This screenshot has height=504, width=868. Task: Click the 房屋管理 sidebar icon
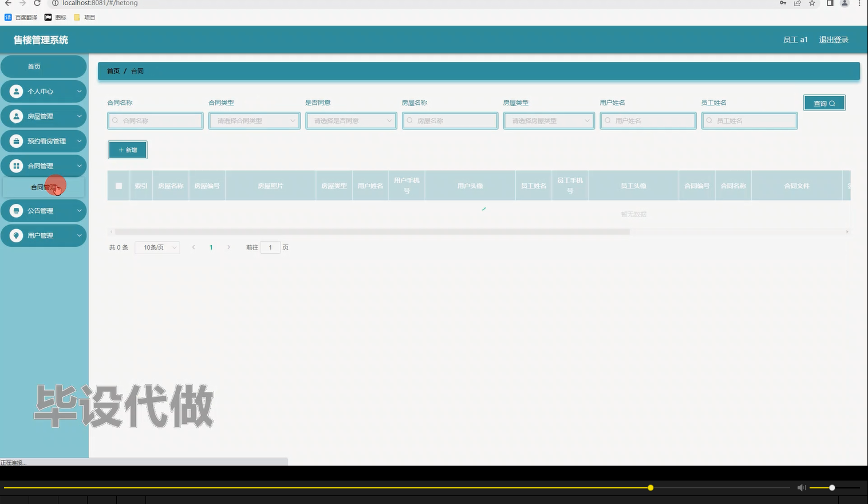pos(17,116)
